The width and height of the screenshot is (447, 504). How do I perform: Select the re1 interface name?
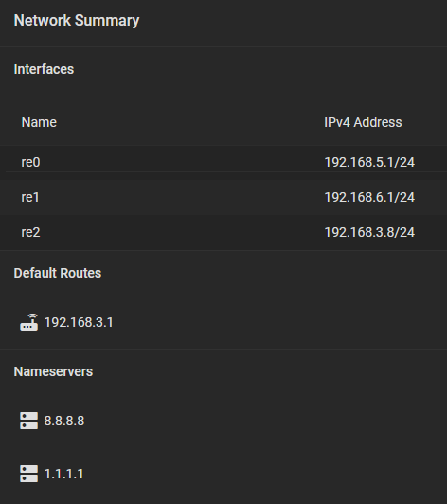pyautogui.click(x=30, y=197)
